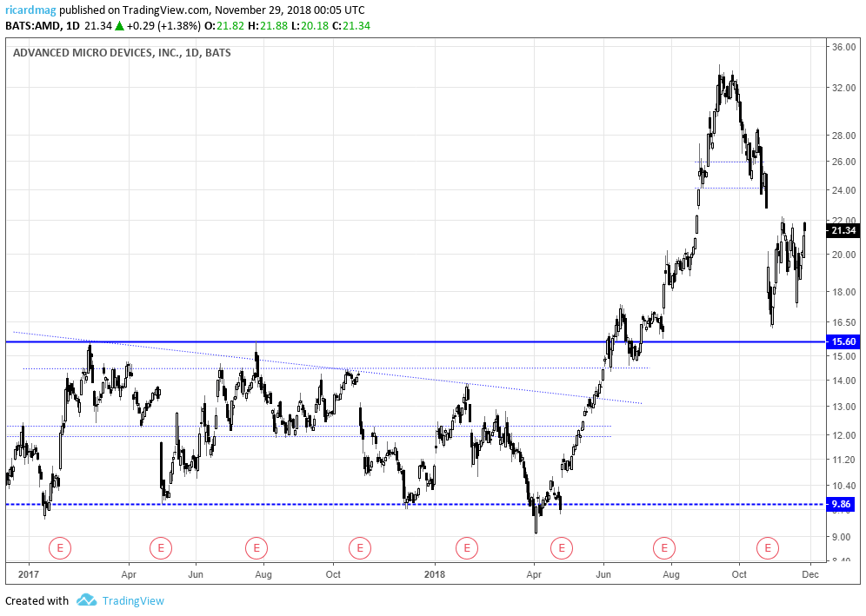This screenshot has height=616, width=866.
Task: Click the 28.00 price axis label
Action: [x=844, y=136]
